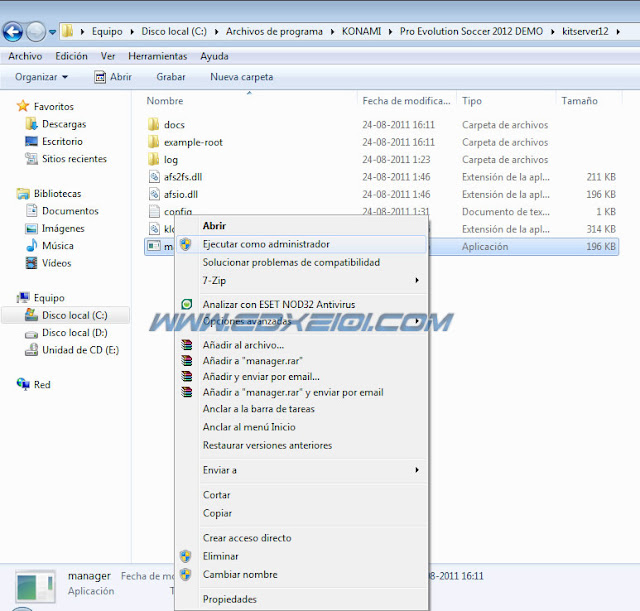Choose Copiar in the context menu

[301, 513]
